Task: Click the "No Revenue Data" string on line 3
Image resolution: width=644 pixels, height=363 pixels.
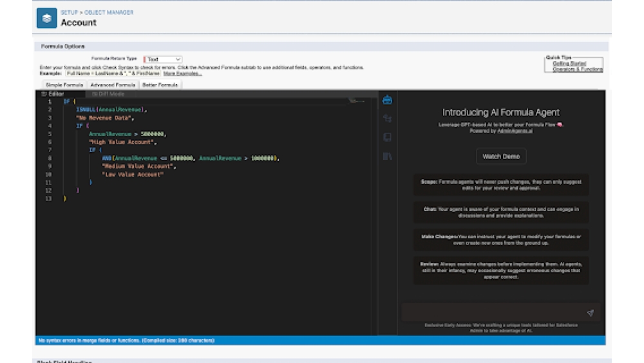Action: click(x=104, y=118)
